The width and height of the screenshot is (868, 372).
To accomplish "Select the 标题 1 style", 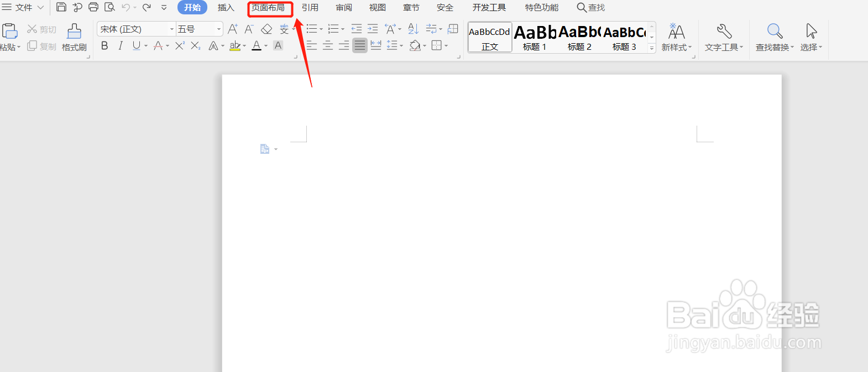I will [535, 38].
